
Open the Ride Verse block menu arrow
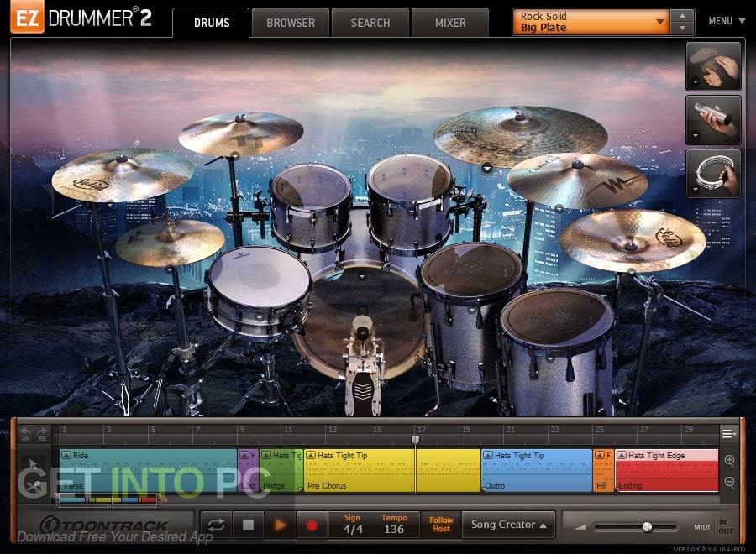[x=66, y=455]
